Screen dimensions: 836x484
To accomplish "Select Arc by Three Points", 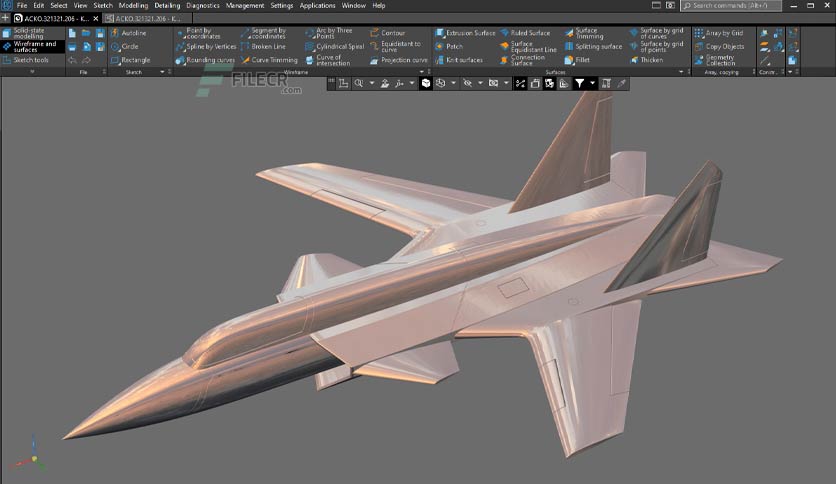I will pos(329,33).
